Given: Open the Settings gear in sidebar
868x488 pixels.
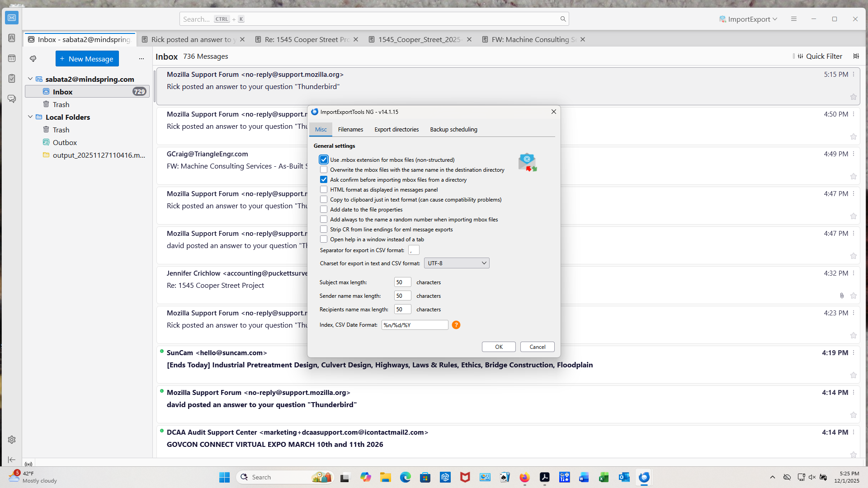Looking at the screenshot, I should (12, 440).
